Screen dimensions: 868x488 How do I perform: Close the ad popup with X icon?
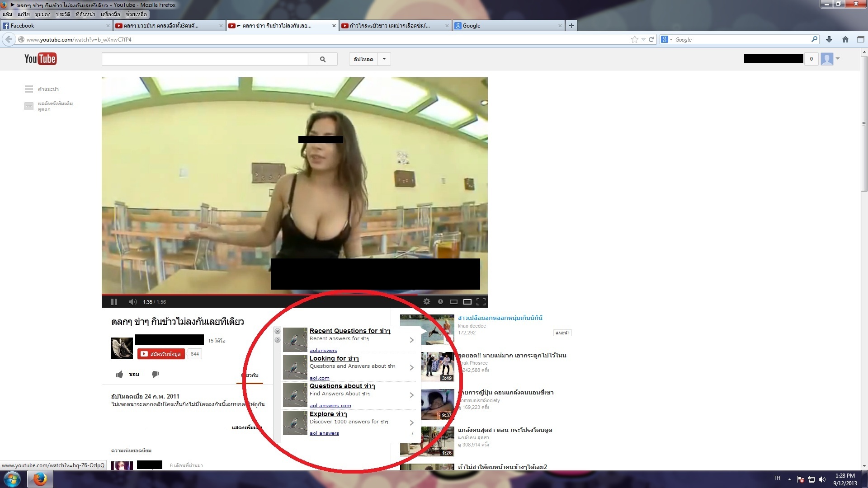(x=278, y=331)
